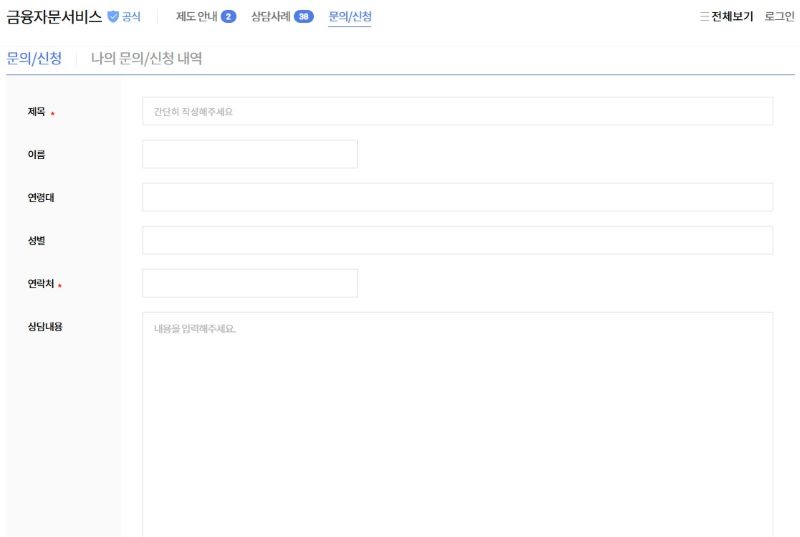This screenshot has height=537, width=800.
Task: Click the blue shield official badge icon
Action: click(113, 17)
